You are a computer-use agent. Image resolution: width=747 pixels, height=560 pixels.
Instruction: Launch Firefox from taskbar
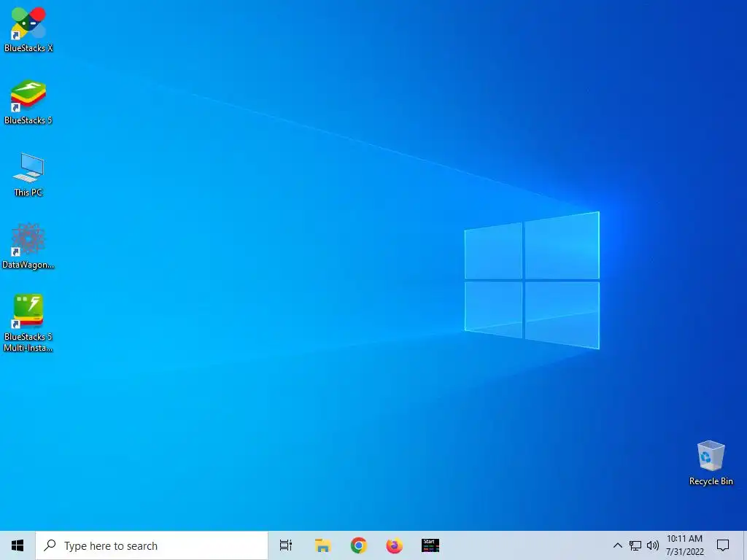[x=394, y=545]
